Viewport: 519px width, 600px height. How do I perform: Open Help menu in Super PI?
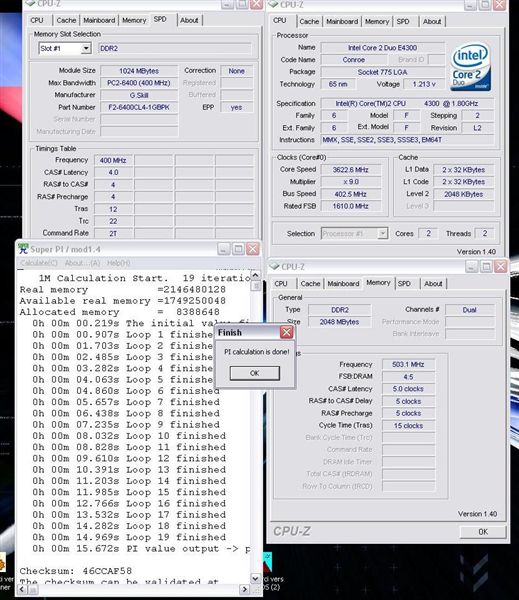pos(118,263)
